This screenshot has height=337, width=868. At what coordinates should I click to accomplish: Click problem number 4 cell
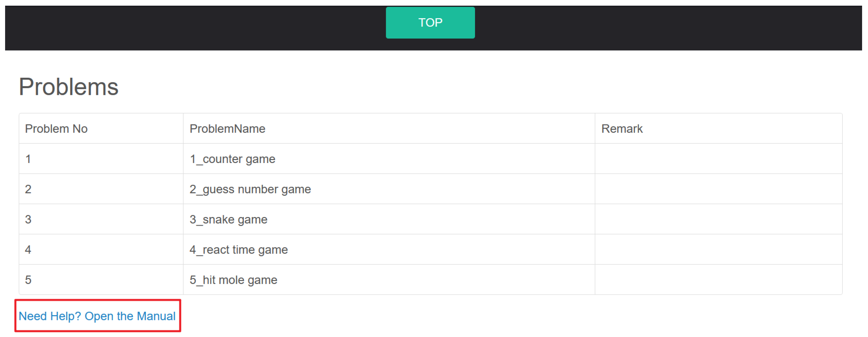click(28, 250)
